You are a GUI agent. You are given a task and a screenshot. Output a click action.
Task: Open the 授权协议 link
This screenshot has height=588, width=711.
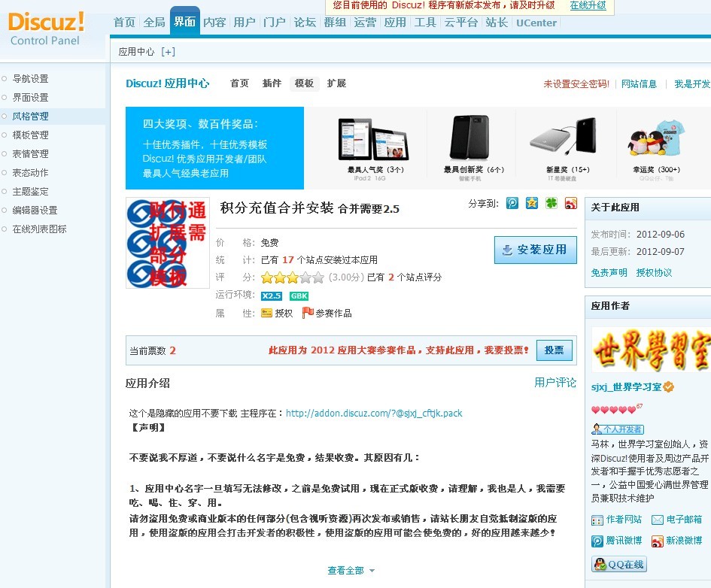[655, 273]
